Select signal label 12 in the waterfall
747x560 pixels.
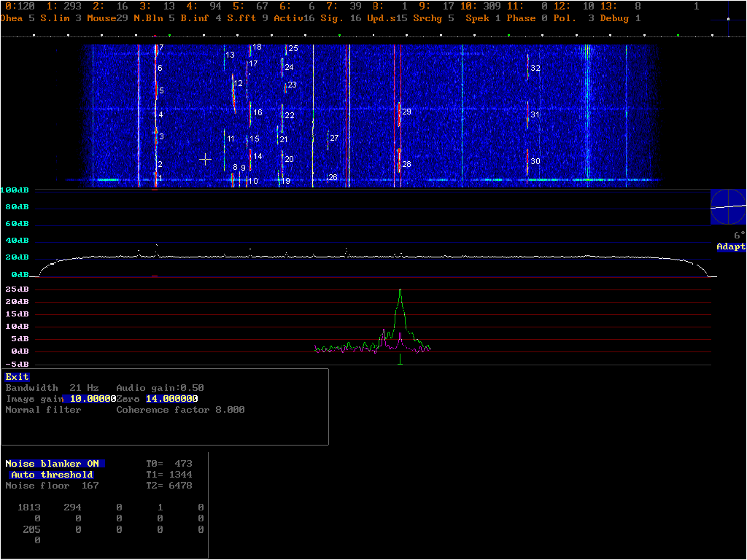point(239,83)
